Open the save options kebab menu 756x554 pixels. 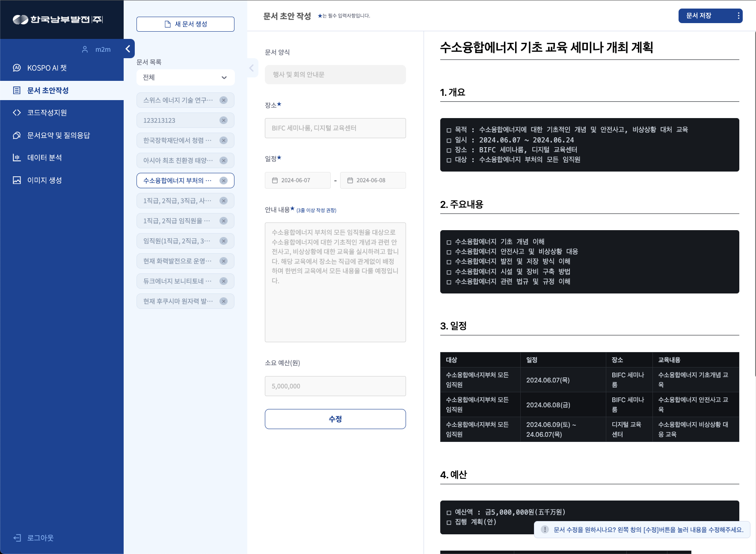pos(738,16)
